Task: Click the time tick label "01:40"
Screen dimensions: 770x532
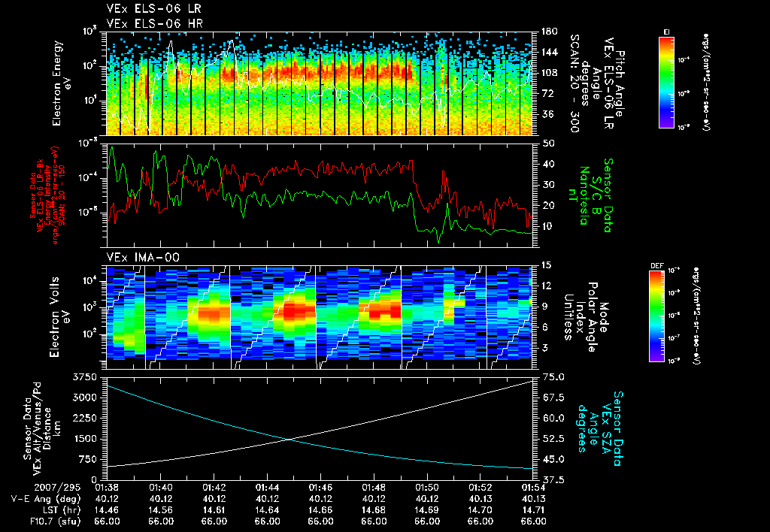Action: click(161, 488)
